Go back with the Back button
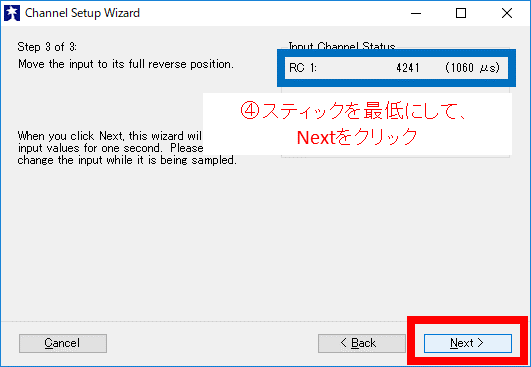Image resolution: width=531 pixels, height=367 pixels. click(x=362, y=343)
